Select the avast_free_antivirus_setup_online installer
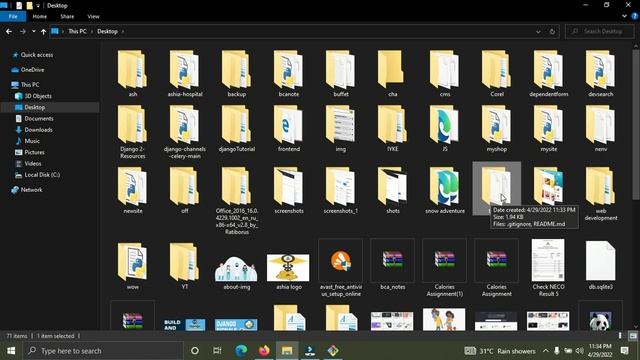 (340, 268)
